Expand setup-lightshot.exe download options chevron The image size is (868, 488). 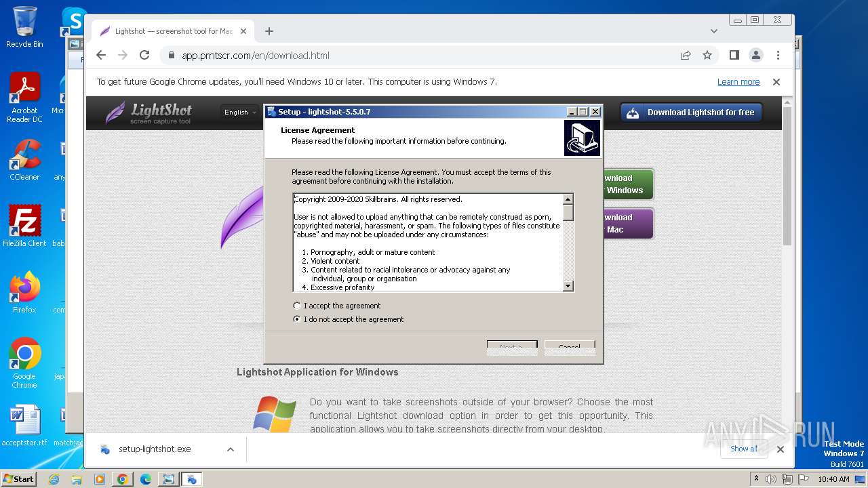(x=231, y=449)
